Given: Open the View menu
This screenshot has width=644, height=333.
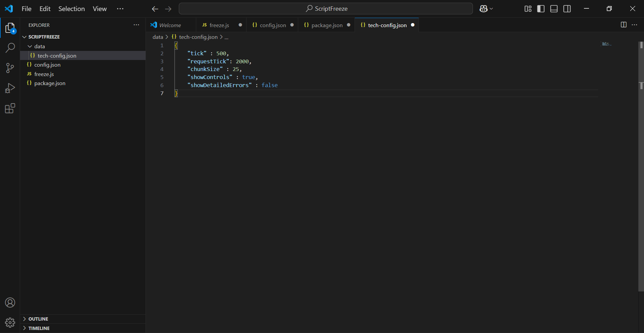Looking at the screenshot, I should [100, 9].
